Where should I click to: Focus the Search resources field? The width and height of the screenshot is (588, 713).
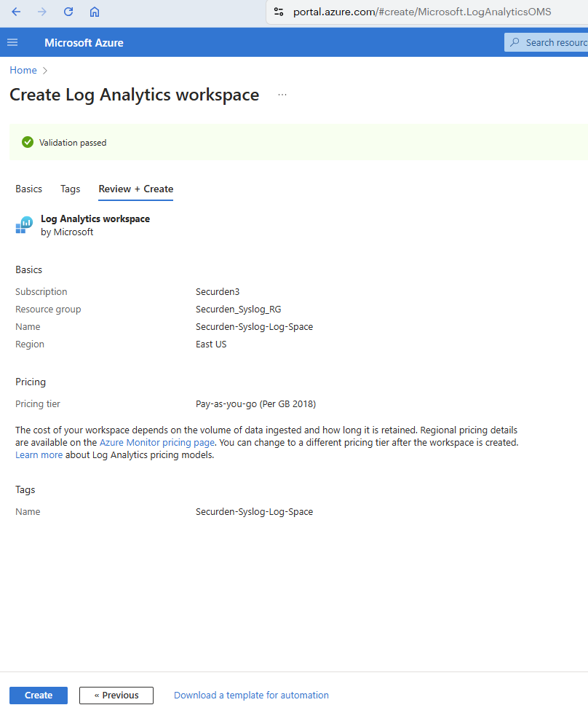coord(547,42)
